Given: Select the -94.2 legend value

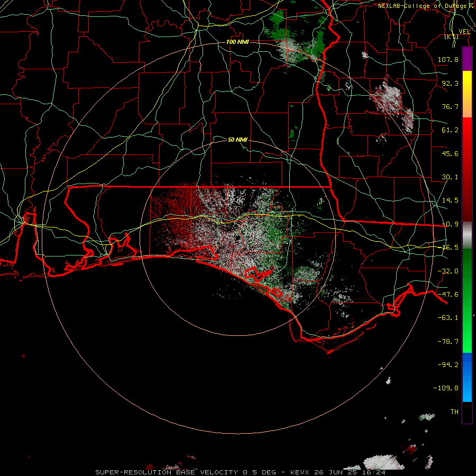Looking at the screenshot, I should 448,364.
